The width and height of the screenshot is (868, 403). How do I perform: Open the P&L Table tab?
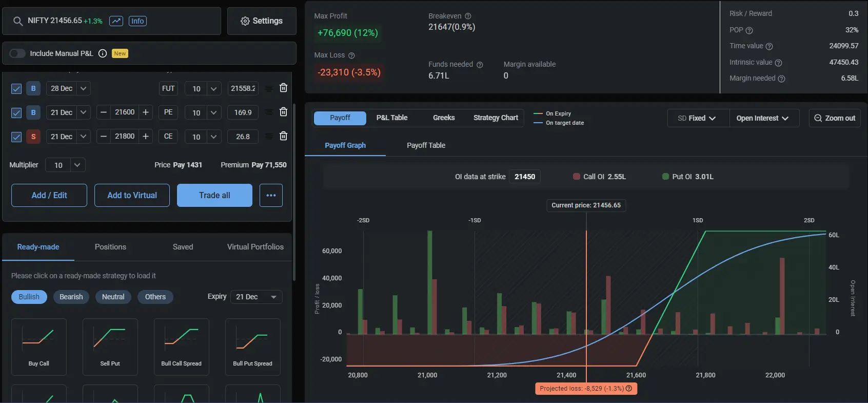(392, 118)
